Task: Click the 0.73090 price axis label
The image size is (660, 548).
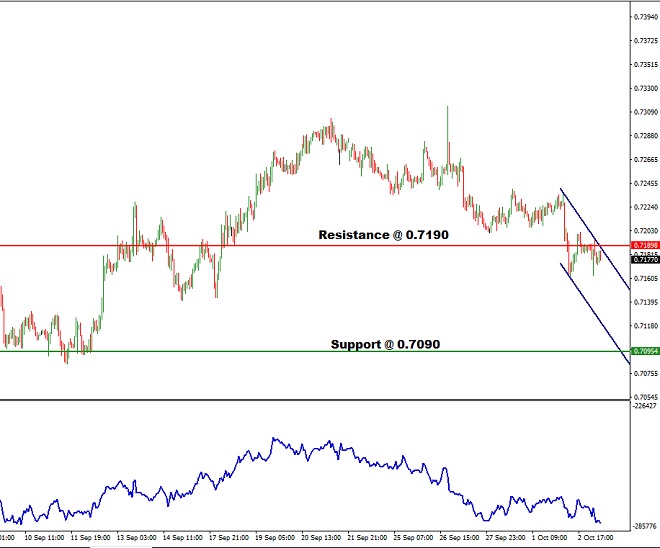Action: coord(646,112)
